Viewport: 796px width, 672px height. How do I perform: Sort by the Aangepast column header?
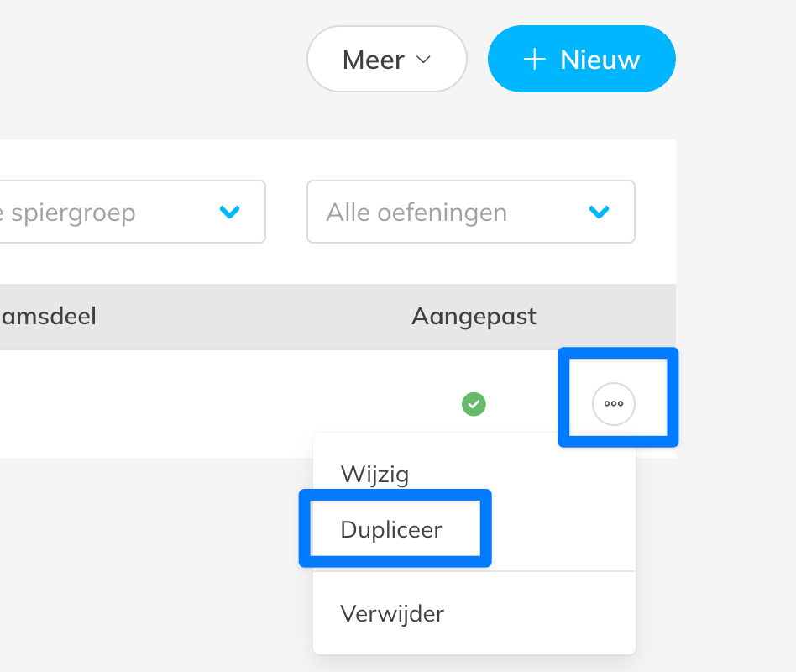[474, 317]
